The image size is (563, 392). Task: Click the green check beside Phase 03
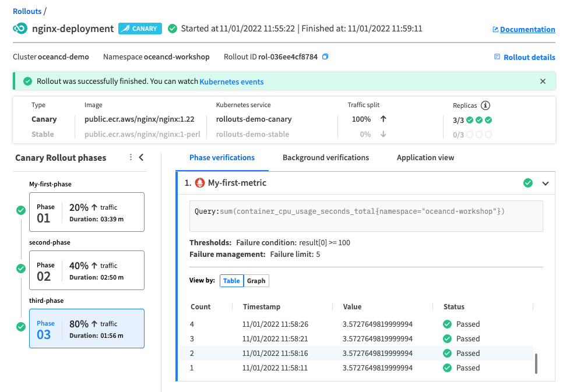coord(21,327)
